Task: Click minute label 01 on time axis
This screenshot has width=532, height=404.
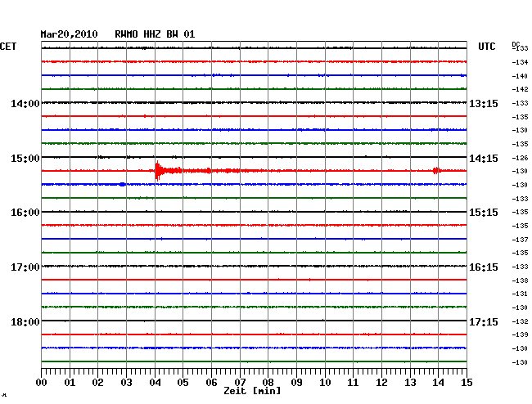Action: [x=70, y=382]
